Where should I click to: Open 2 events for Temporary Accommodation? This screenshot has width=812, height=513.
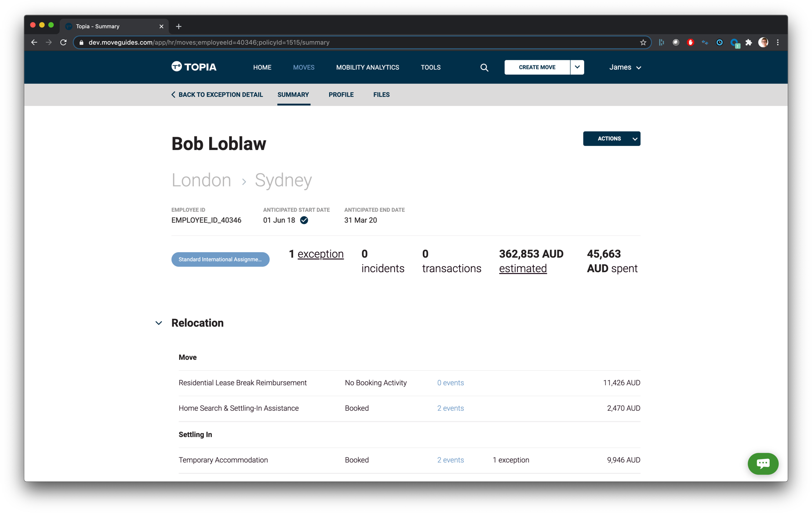(x=451, y=460)
